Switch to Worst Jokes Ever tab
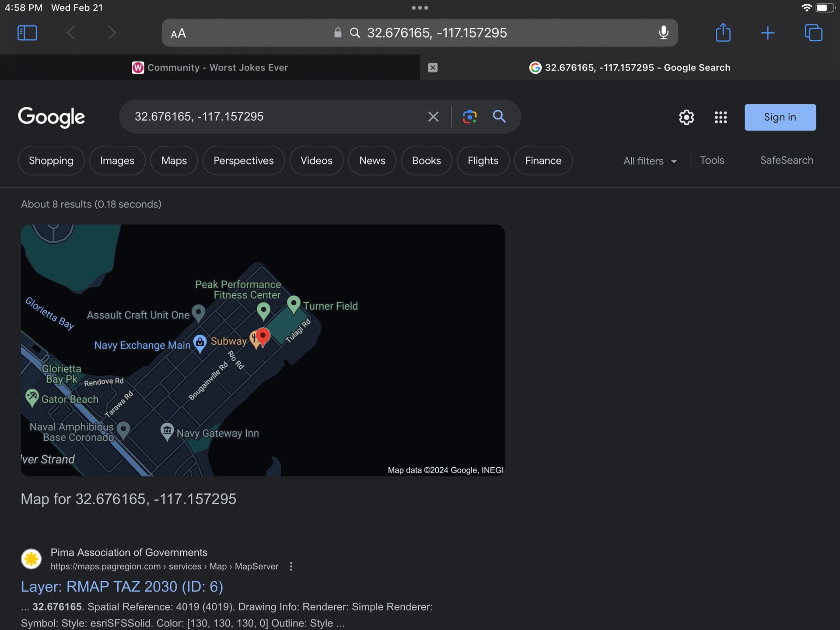This screenshot has width=840, height=630. click(210, 67)
